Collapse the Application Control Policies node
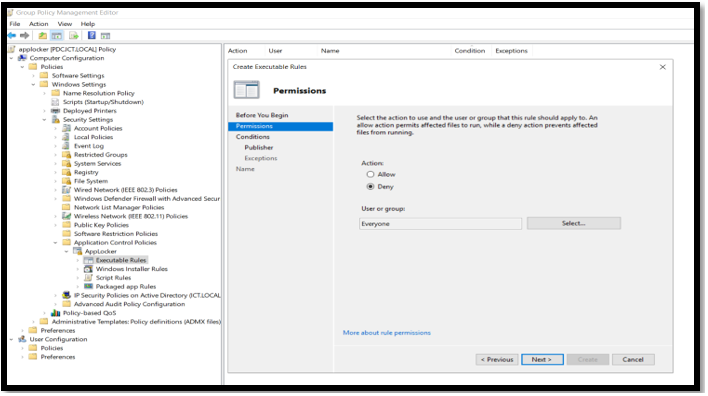 (x=56, y=243)
